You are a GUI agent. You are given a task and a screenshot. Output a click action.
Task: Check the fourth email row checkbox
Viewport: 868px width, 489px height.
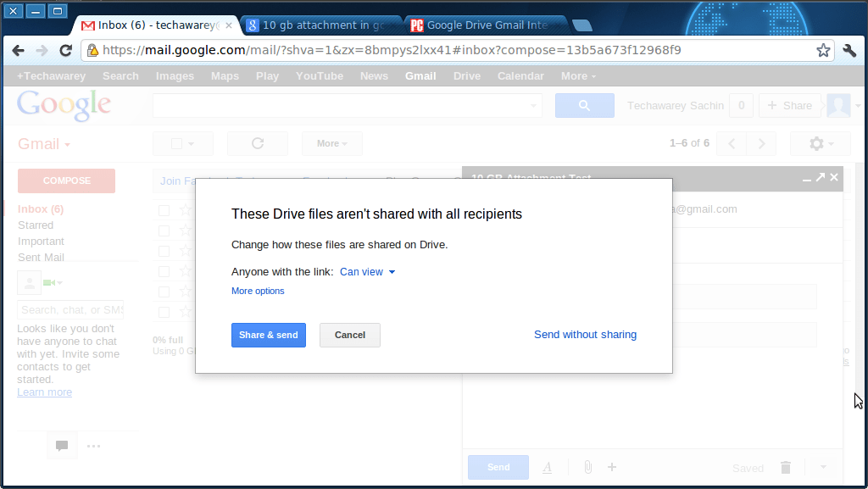coord(164,271)
